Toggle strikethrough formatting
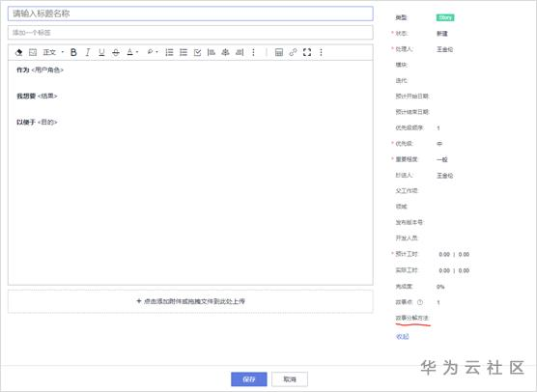537x392 pixels. [116, 52]
